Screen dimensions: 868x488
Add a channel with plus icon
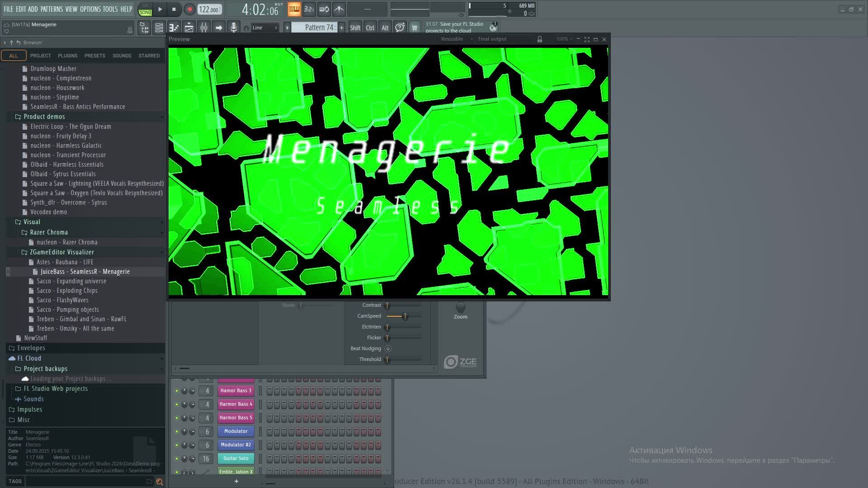coord(236,482)
